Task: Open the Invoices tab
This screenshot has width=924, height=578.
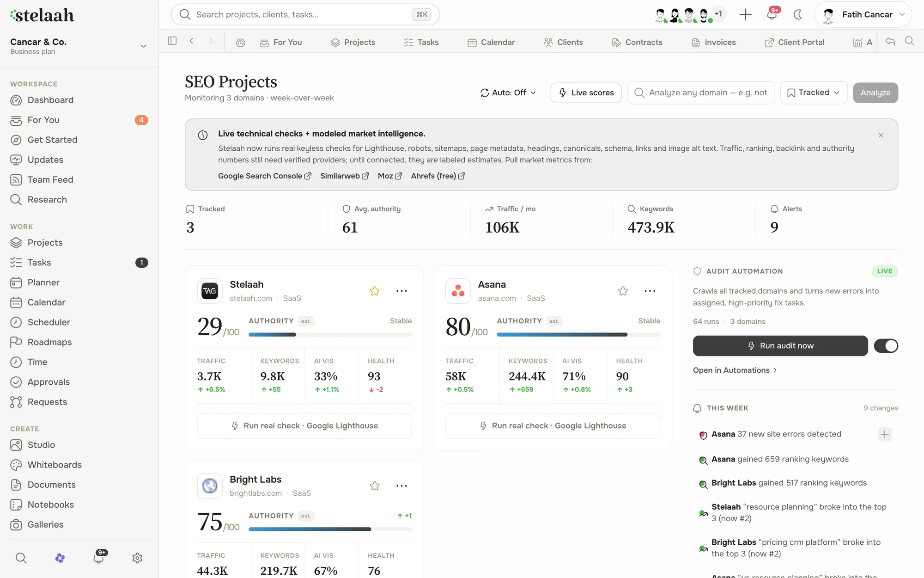Action: coord(714,43)
